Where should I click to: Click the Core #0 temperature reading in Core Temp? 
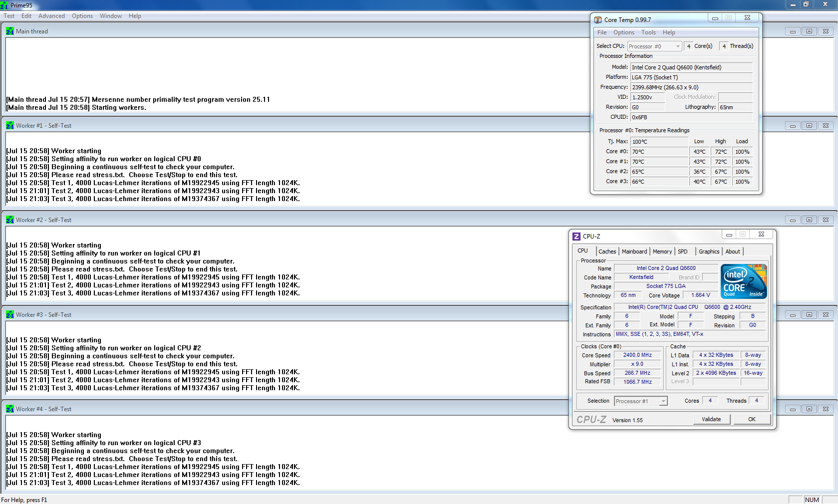(659, 152)
